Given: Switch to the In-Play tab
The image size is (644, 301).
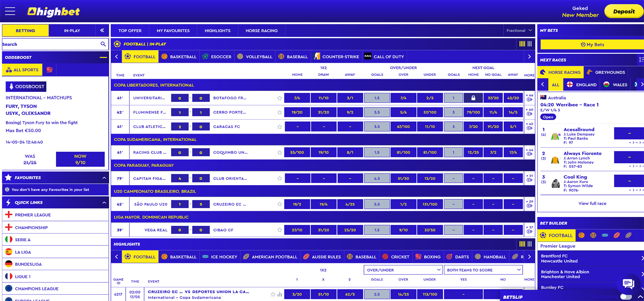Looking at the screenshot, I should (72, 31).
